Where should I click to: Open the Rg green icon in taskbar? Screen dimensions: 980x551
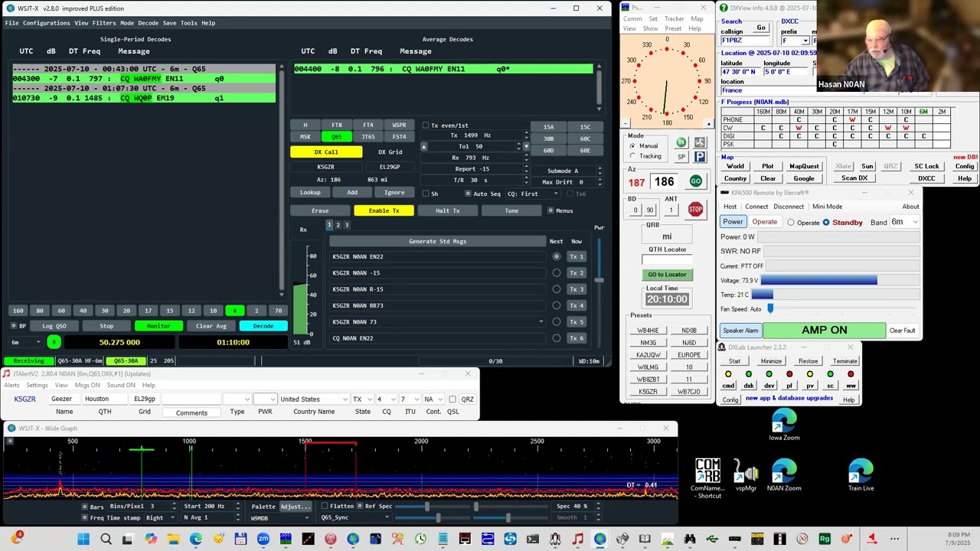coord(825,540)
